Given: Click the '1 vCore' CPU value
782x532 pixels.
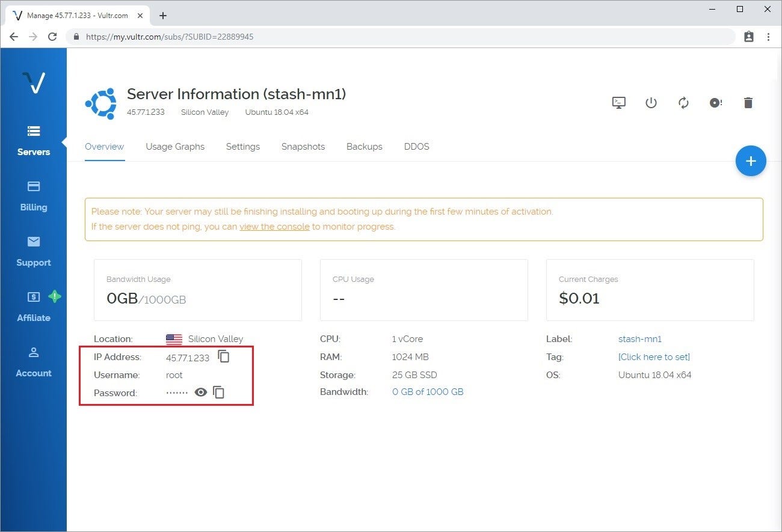Looking at the screenshot, I should 408,339.
